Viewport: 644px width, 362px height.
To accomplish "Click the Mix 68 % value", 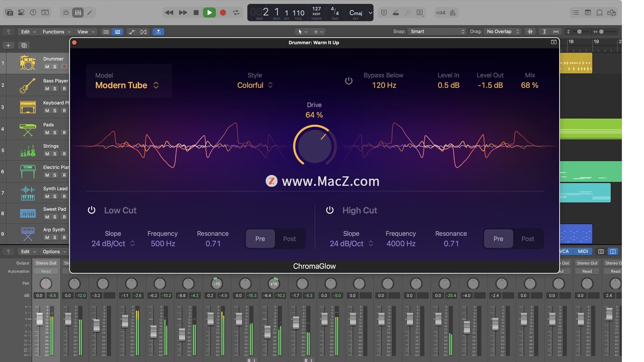I will pos(530,85).
